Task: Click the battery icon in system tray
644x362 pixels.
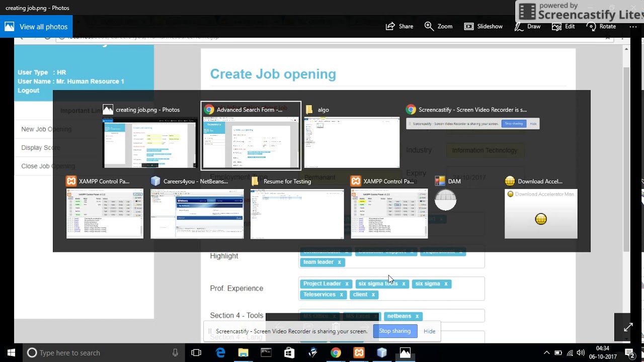Action: [x=558, y=352]
